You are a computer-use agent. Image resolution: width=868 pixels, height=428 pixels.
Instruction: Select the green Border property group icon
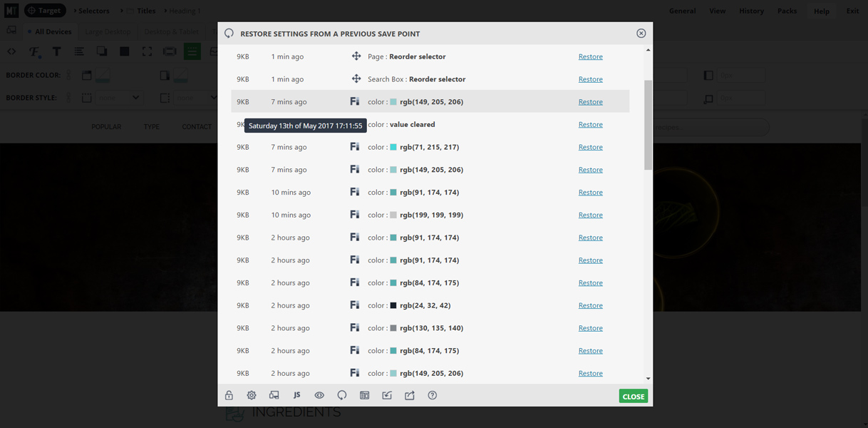tap(192, 51)
